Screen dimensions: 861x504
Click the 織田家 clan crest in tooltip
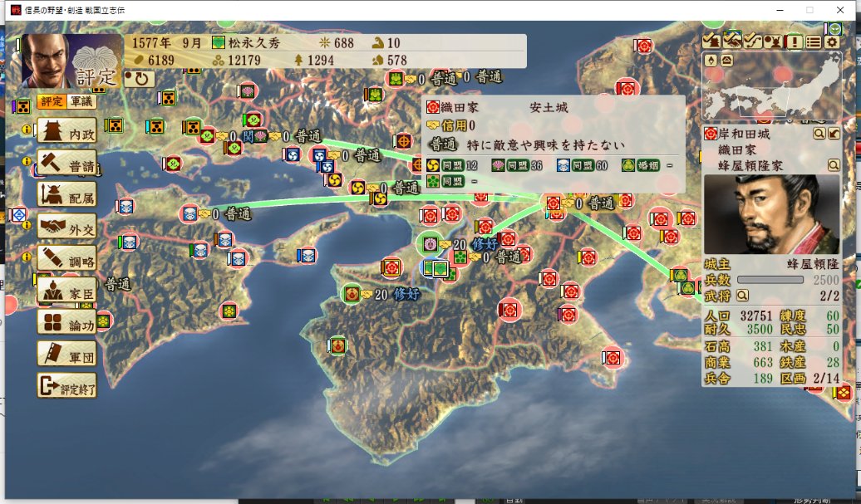433,107
